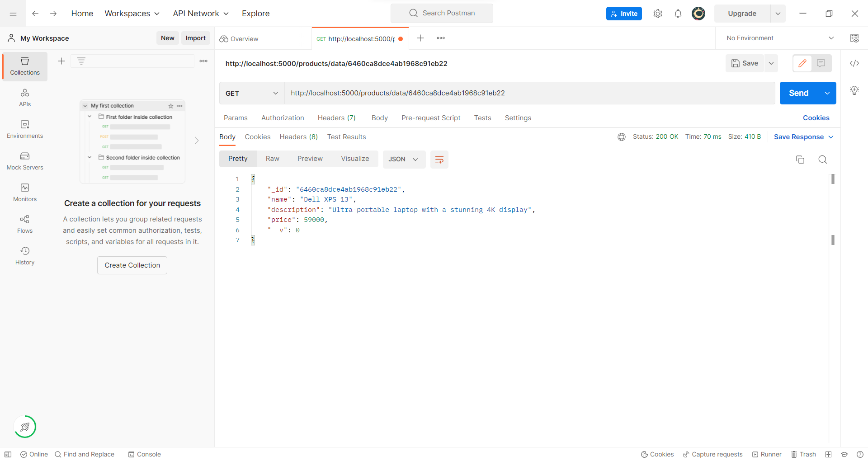
Task: Click into the request URL field
Action: (x=529, y=93)
